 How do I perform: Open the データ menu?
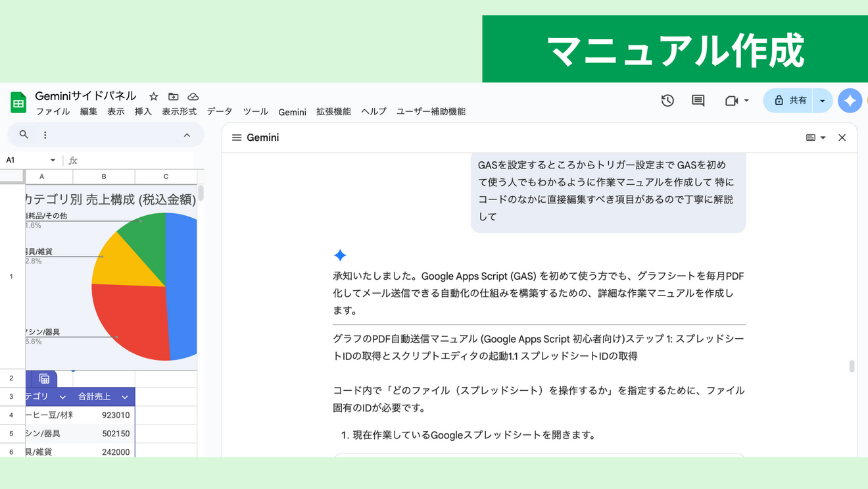220,112
